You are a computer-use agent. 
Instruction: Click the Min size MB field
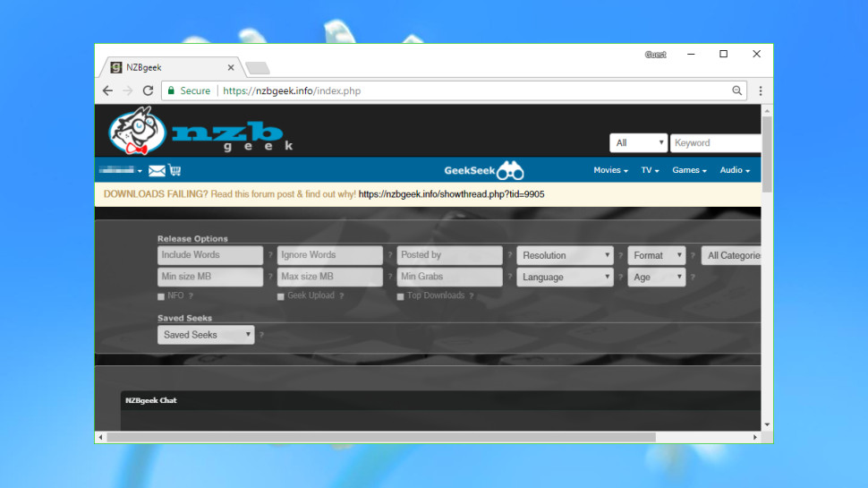[210, 277]
